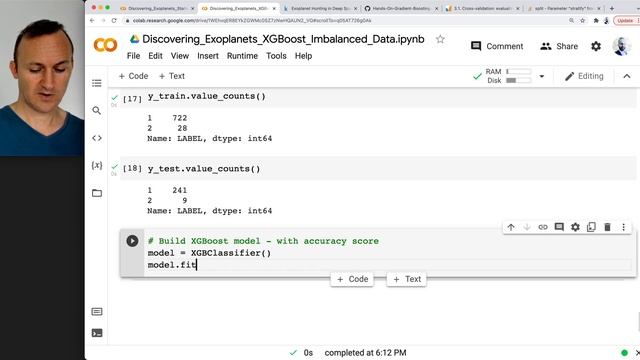Move cell up arrow

point(511,227)
